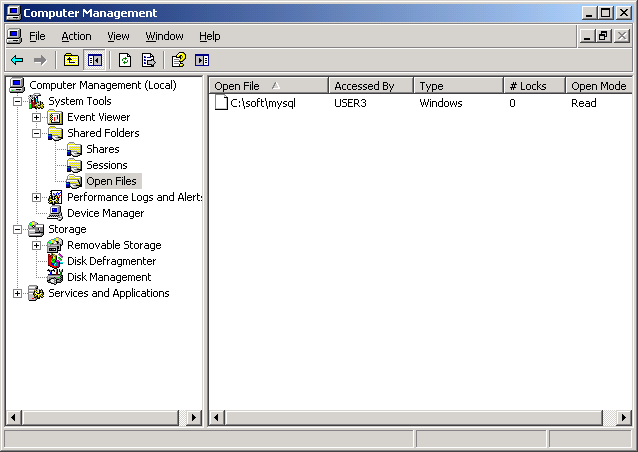Click the C:\soft\mysql file icon
This screenshot has width=638, height=452.
[x=221, y=103]
